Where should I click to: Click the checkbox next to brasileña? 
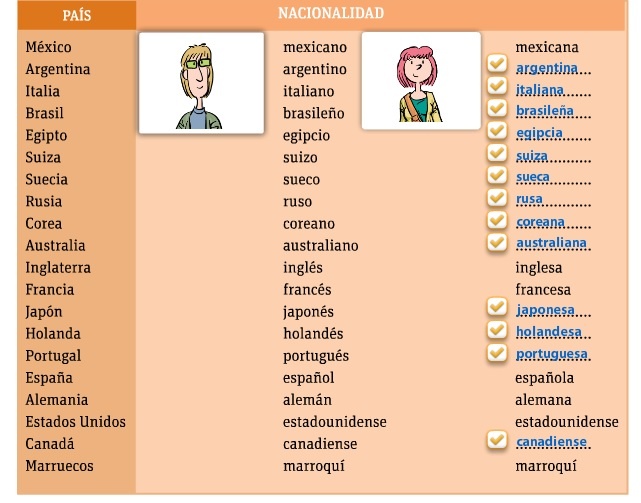496,109
